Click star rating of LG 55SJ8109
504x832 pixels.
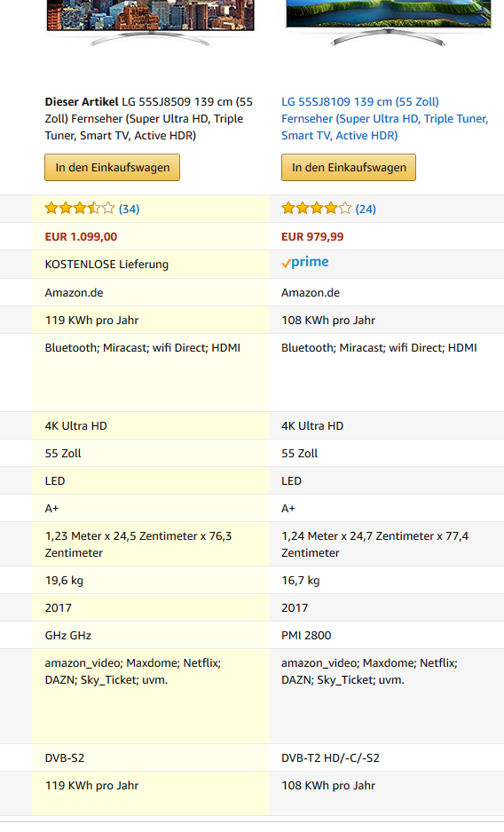(x=317, y=208)
